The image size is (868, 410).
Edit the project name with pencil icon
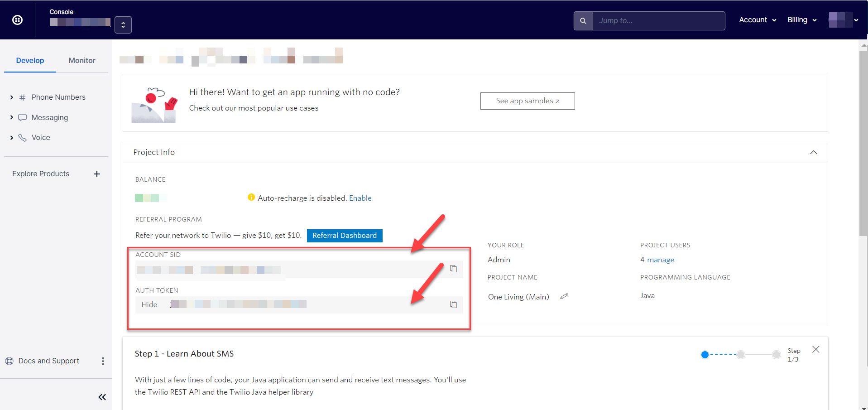[564, 296]
